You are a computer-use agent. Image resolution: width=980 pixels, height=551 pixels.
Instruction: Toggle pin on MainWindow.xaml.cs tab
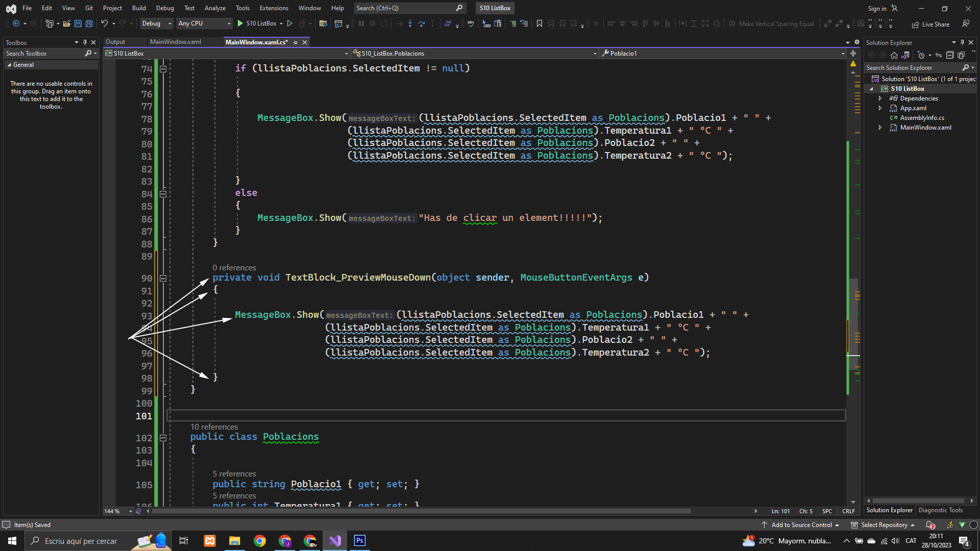(296, 42)
